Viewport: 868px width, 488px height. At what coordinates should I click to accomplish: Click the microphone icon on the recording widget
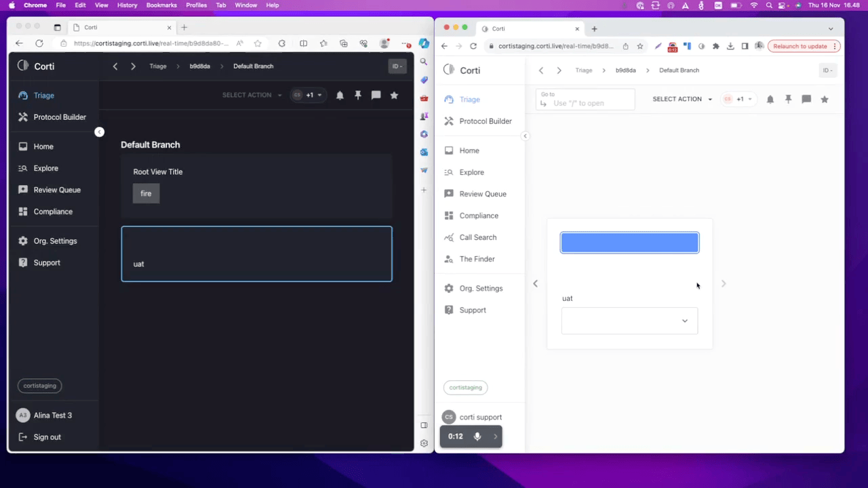(x=477, y=436)
